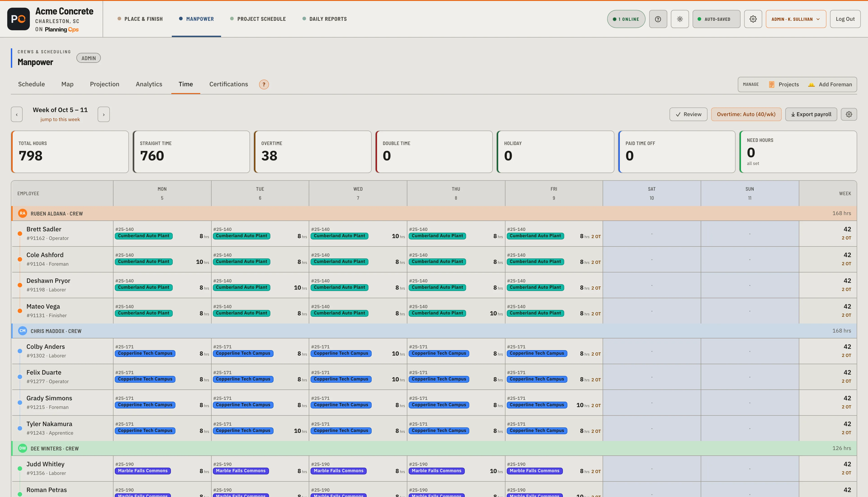The width and height of the screenshot is (868, 497).
Task: Click the orange question mark help badge
Action: (264, 84)
